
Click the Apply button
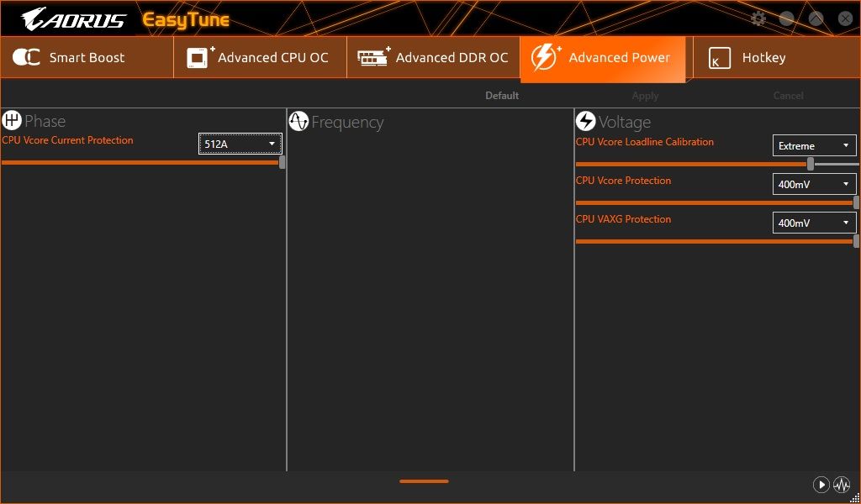pos(645,96)
